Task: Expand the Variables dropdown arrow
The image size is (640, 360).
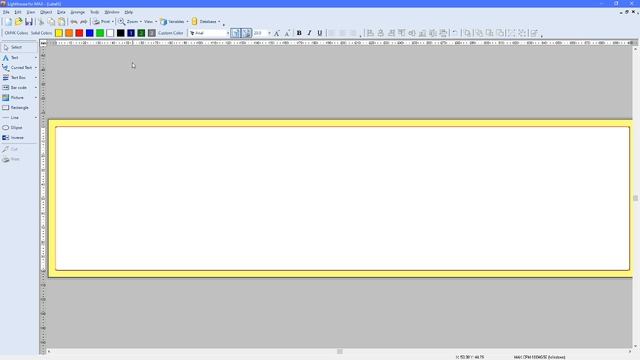Action: (187, 22)
